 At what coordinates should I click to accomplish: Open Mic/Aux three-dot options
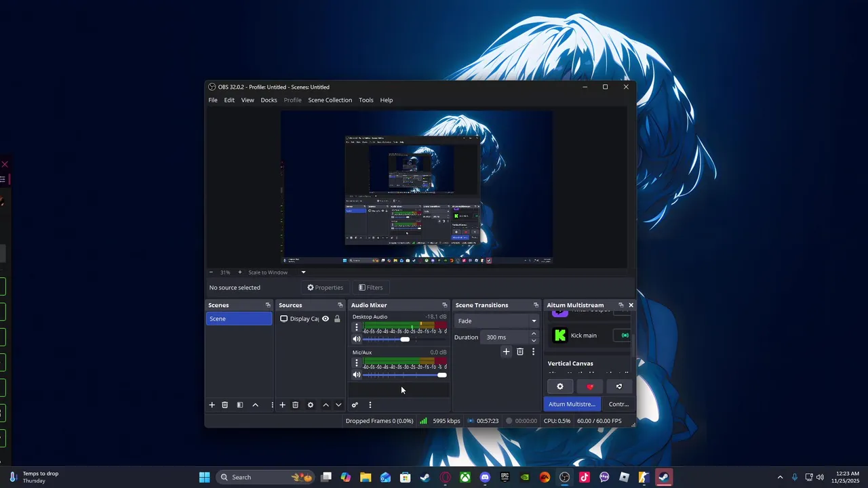[357, 363]
